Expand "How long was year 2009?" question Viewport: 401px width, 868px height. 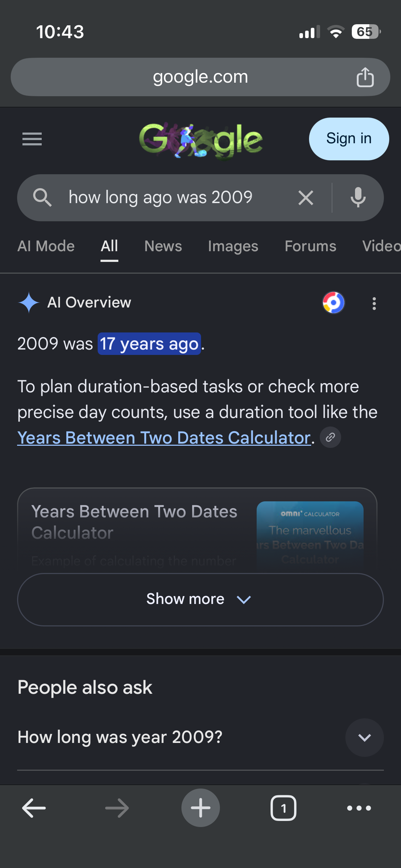pos(200,737)
